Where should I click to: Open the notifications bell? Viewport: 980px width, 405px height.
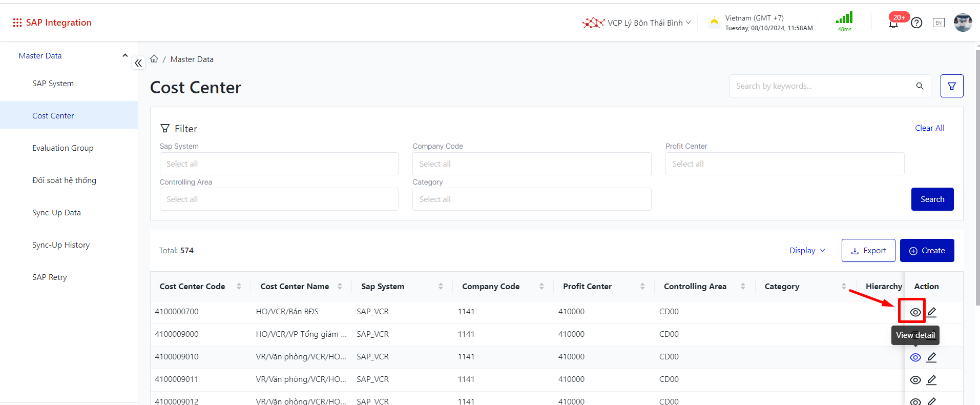[893, 23]
